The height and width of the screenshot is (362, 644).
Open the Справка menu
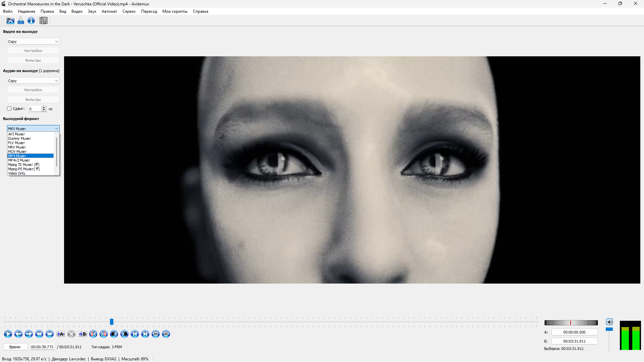pos(201,11)
